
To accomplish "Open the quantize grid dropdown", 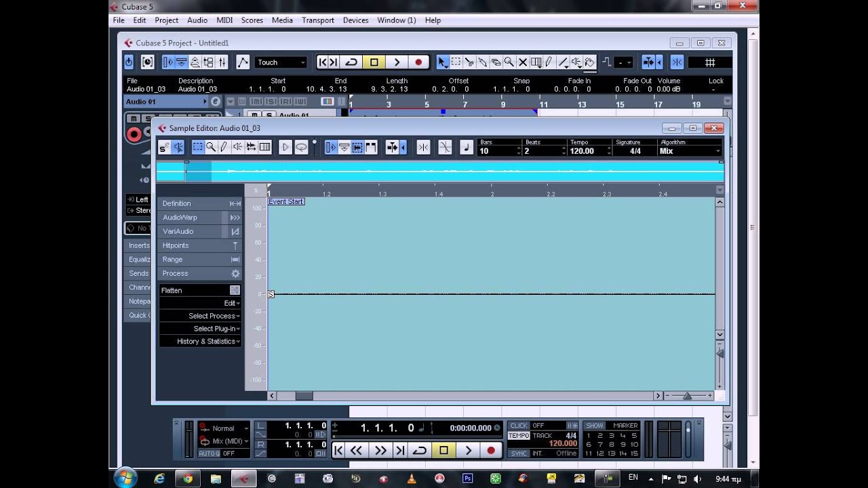I will (x=710, y=62).
